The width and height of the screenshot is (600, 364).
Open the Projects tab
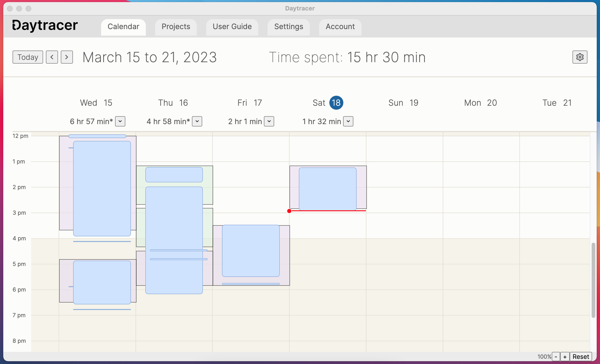(176, 27)
